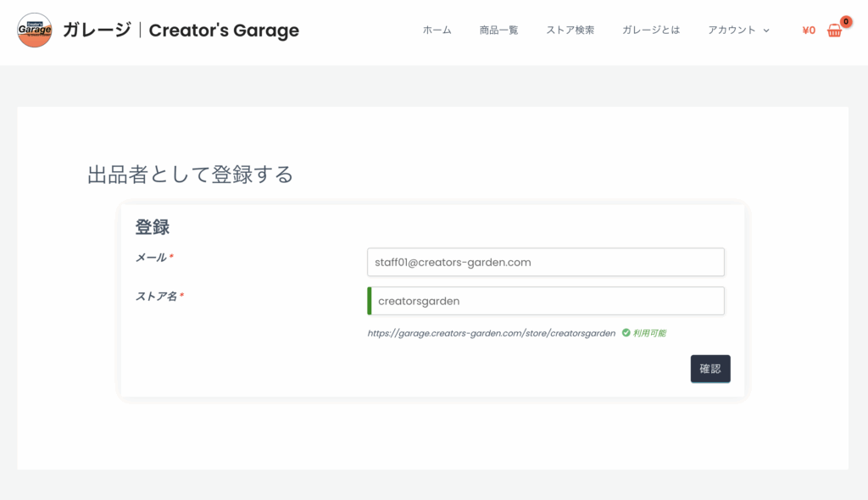The image size is (868, 500).
Task: Go to the ホーム page
Action: pyautogui.click(x=437, y=31)
